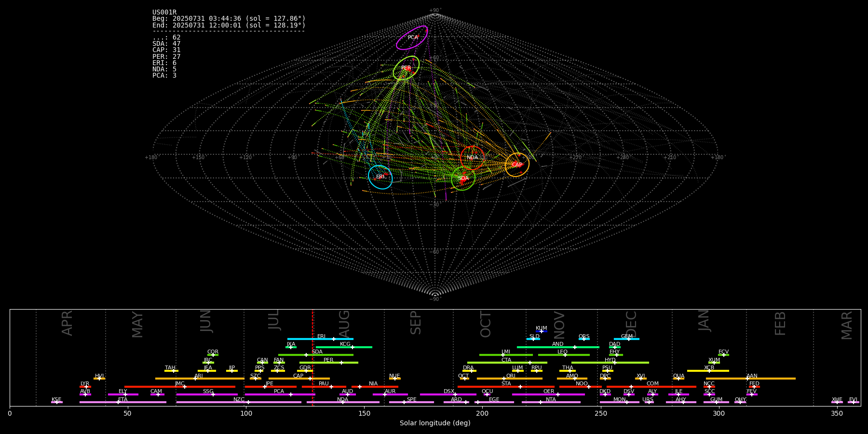Click the STA shower bar in timeline
868x434 pixels.
[x=506, y=387]
